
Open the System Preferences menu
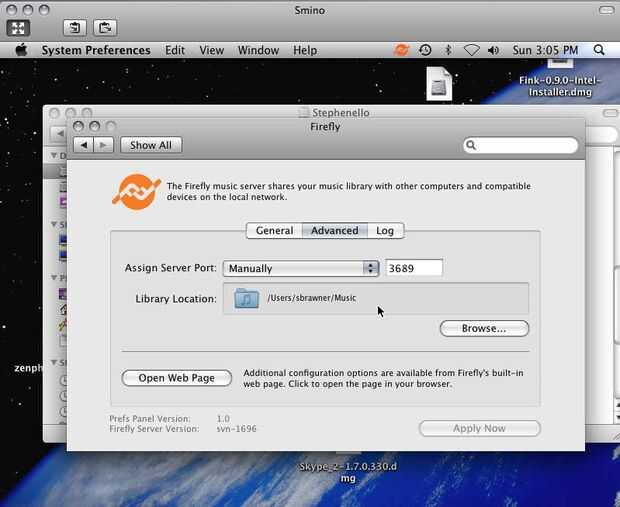tap(96, 50)
